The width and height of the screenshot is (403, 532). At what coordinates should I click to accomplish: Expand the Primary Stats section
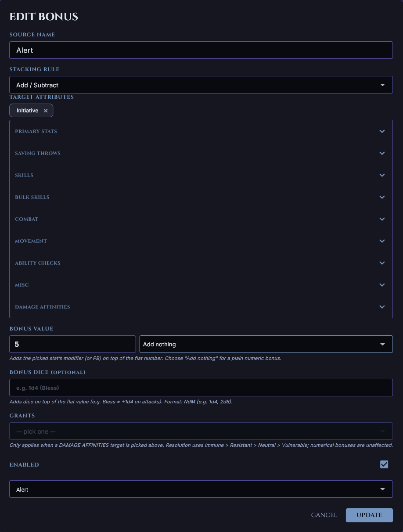[382, 131]
